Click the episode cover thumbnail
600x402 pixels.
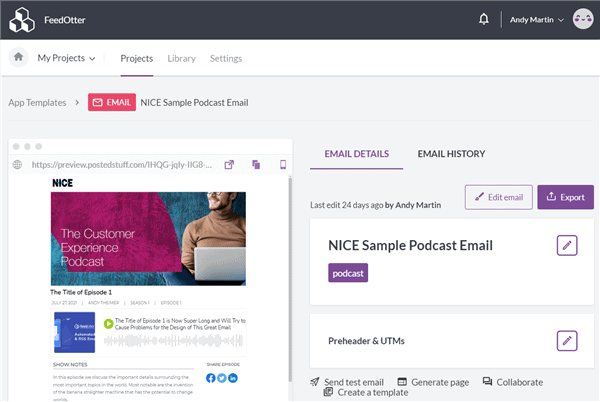[x=75, y=332]
